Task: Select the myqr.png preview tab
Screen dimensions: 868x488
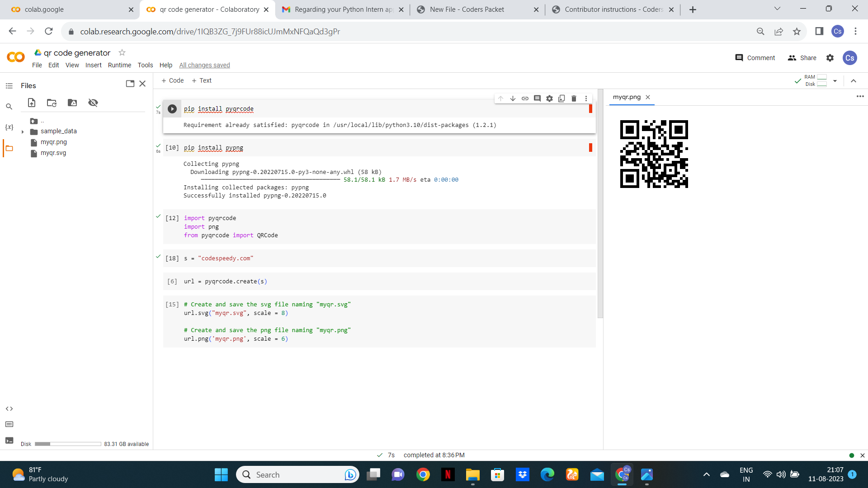Action: [x=627, y=97]
